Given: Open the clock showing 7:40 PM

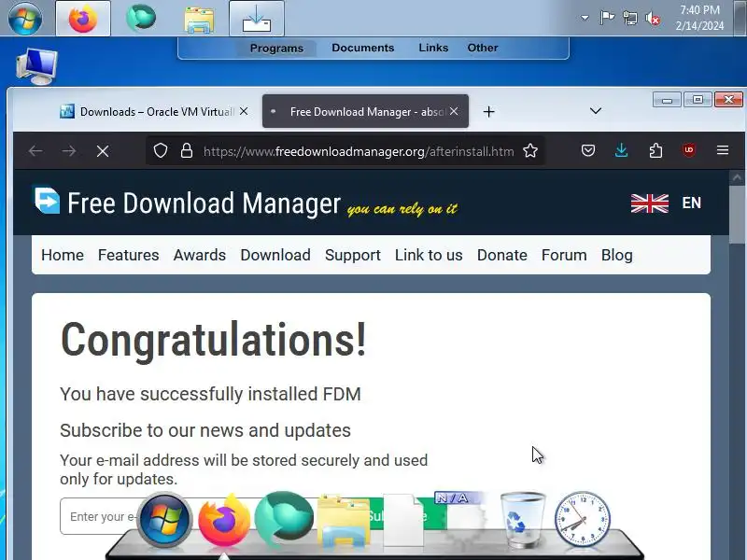Looking at the screenshot, I should click(699, 18).
